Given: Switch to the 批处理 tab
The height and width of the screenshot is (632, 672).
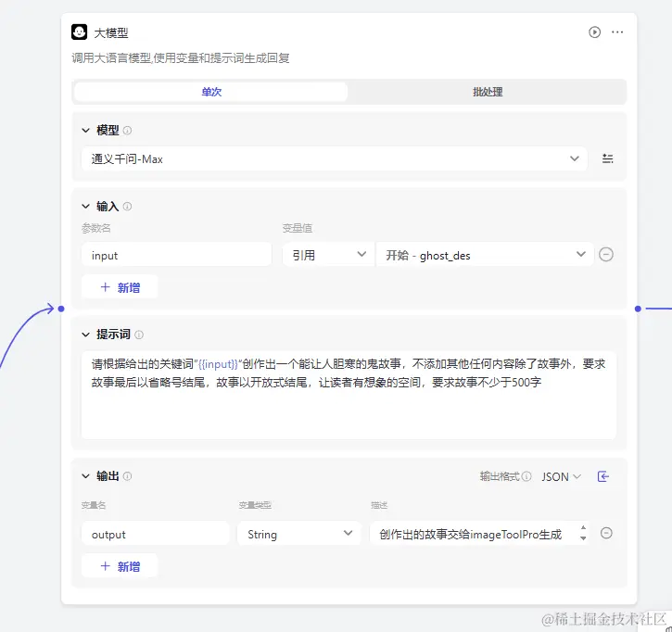Looking at the screenshot, I should (488, 92).
